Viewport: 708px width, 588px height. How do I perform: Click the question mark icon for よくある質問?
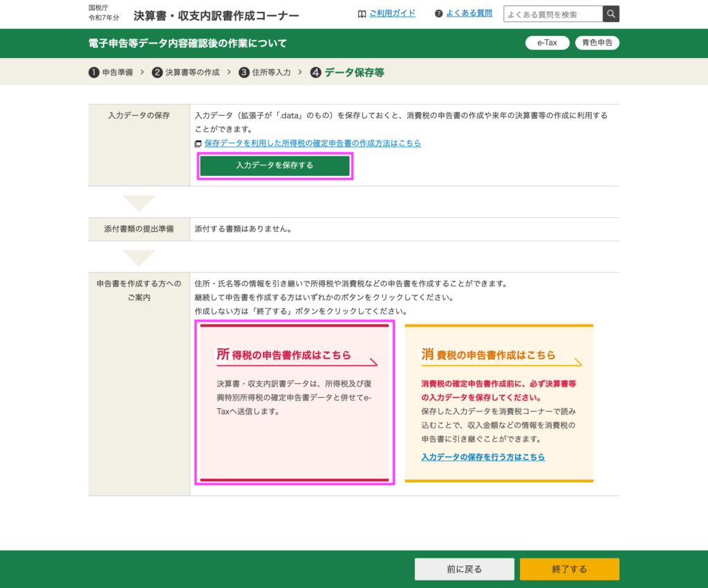click(439, 14)
